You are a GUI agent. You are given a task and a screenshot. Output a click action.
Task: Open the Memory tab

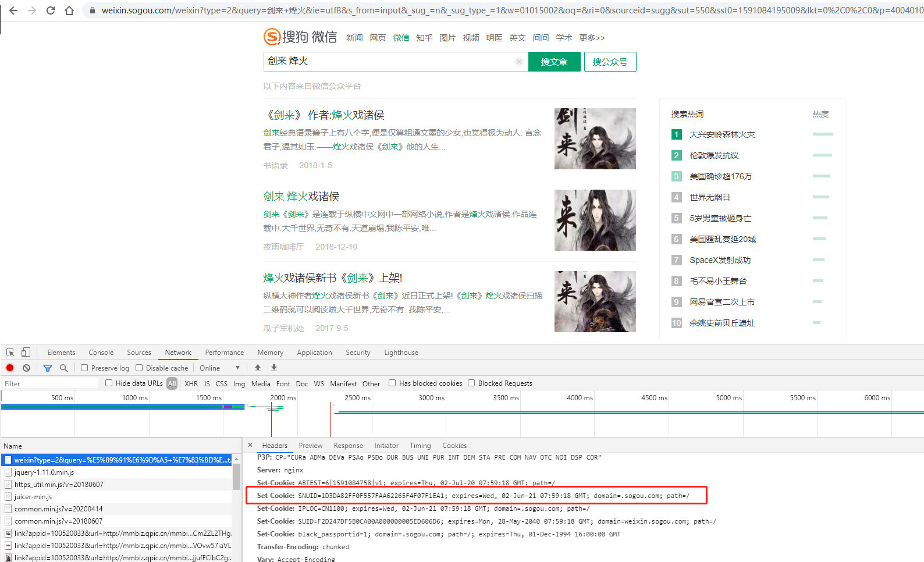click(271, 353)
